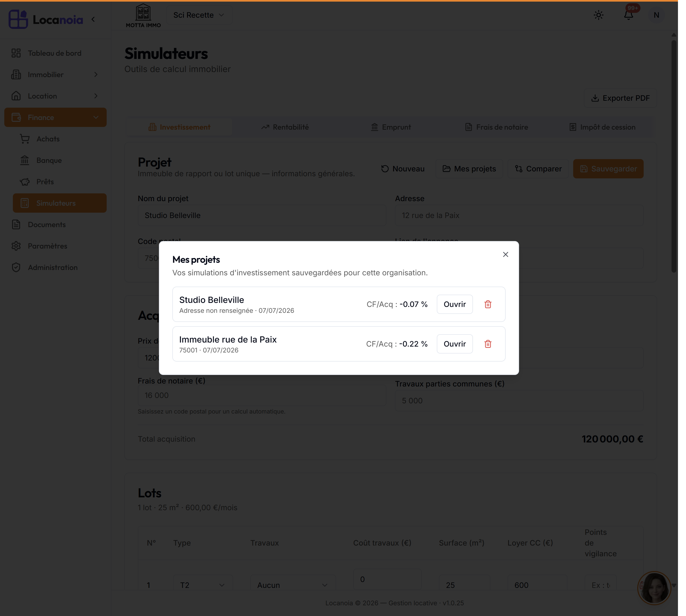Open the Immeuble rue de la Paix project
686x616 pixels.
point(454,344)
